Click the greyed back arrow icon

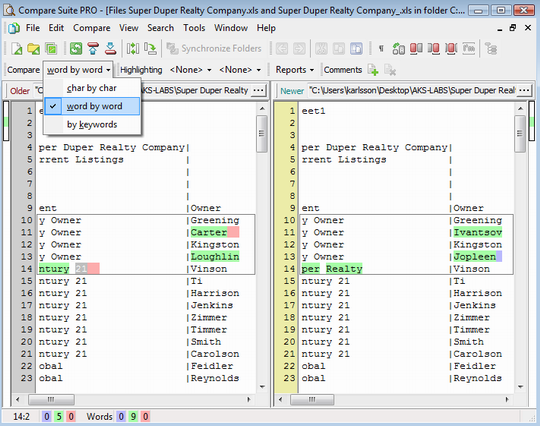tap(282, 49)
